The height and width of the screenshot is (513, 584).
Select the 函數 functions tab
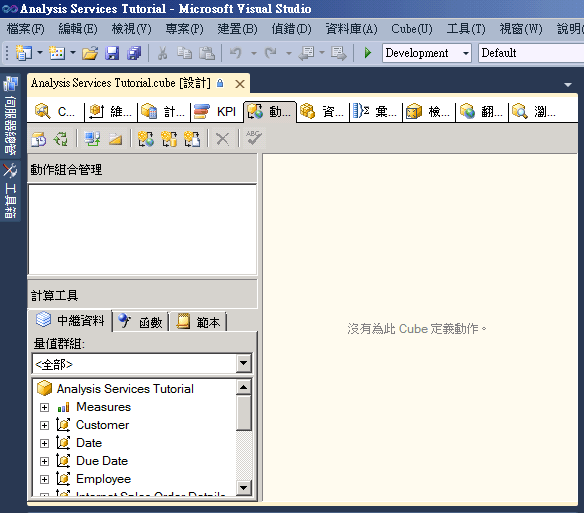tap(140, 321)
